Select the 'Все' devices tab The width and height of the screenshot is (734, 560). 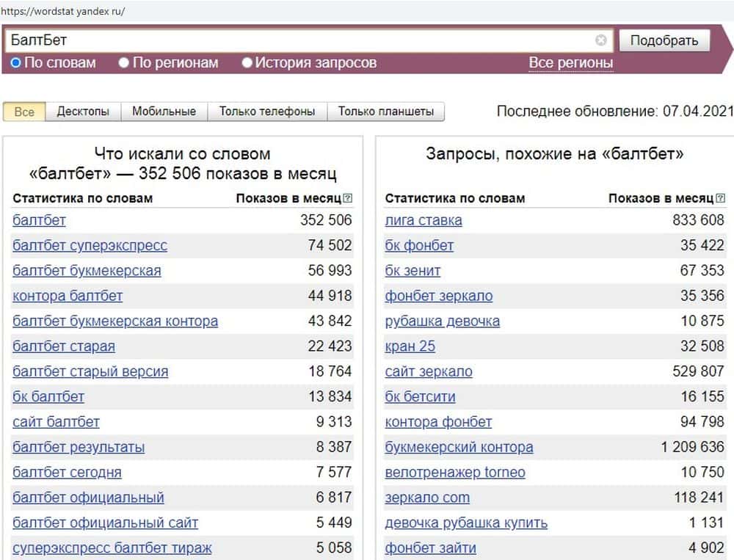coord(24,112)
